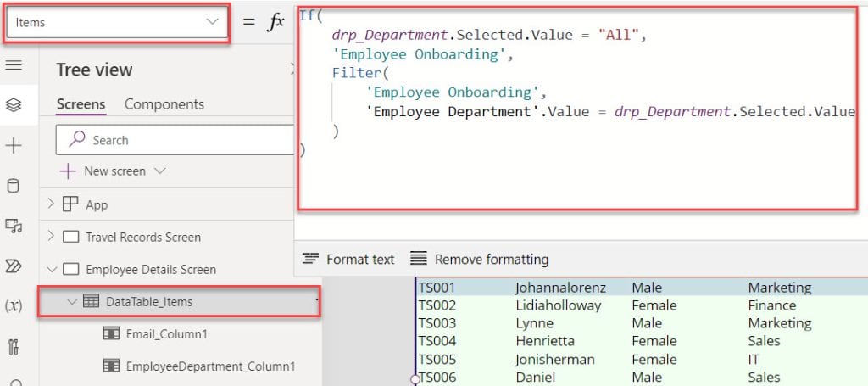Open the Data cylinder icon
The height and width of the screenshot is (386, 868).
click(14, 186)
